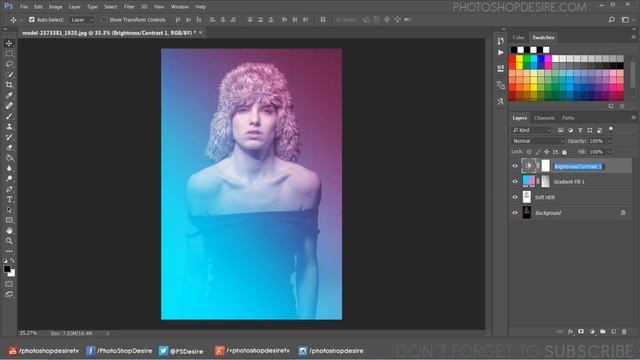Open the workspace switcher dropdown

626,20
